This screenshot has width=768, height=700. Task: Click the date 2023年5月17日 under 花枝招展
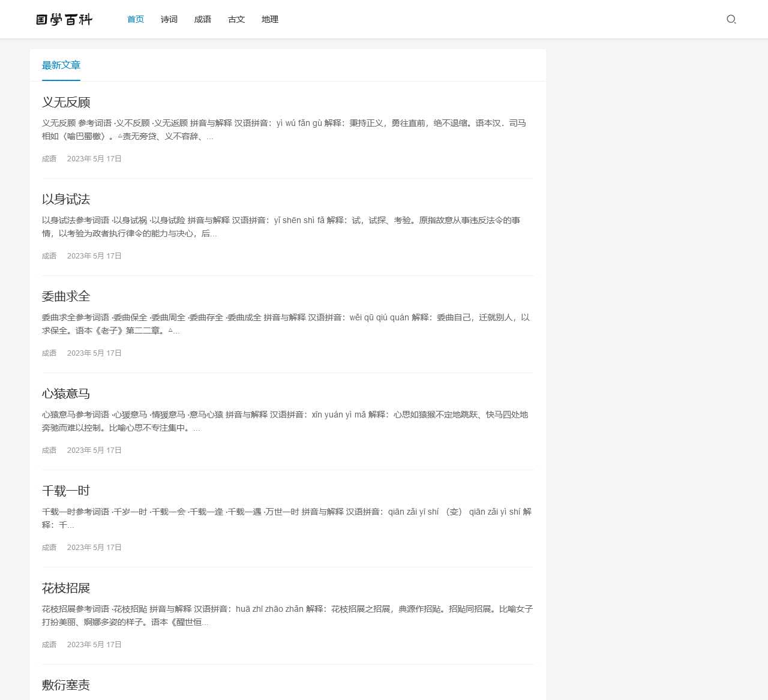tap(94, 644)
